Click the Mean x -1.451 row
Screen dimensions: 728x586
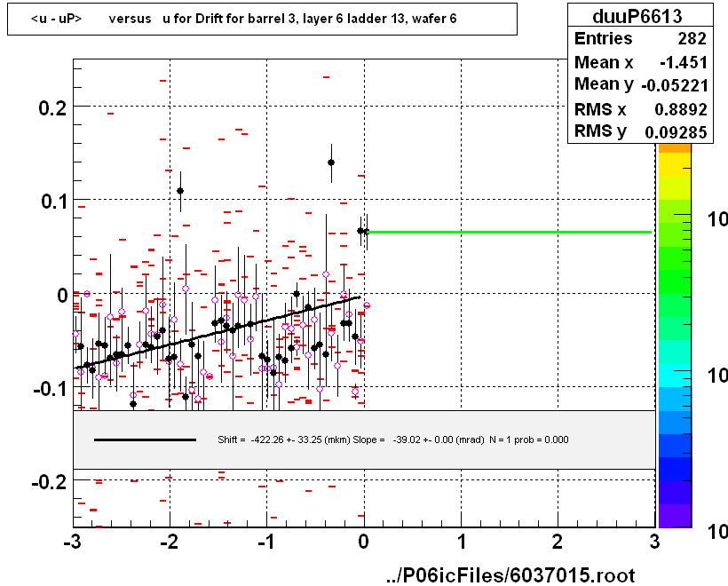pyautogui.click(x=640, y=62)
